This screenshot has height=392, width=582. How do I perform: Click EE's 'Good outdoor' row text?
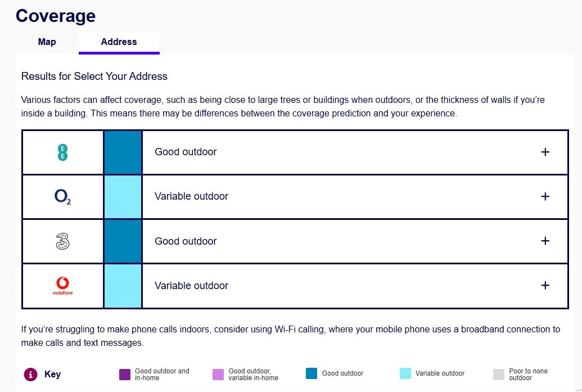point(186,152)
